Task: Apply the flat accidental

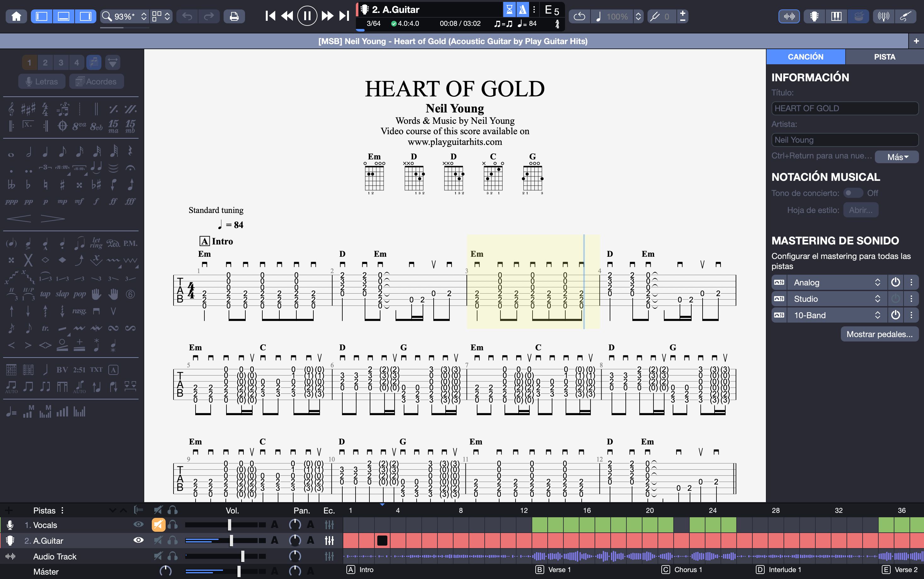Action: (x=28, y=185)
